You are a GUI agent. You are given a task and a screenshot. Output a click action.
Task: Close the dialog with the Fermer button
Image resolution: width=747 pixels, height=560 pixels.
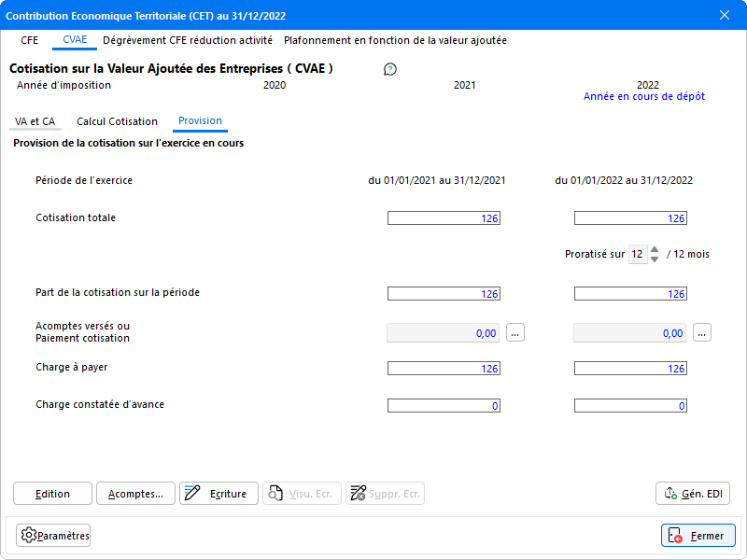click(698, 536)
